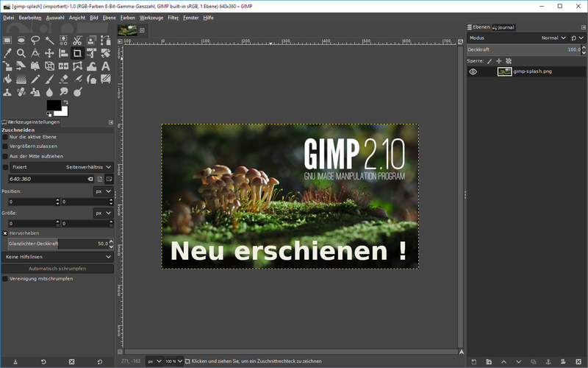Viewport: 588px width, 368px height.
Task: Select the Cage Transform tool
Action: pos(77,66)
